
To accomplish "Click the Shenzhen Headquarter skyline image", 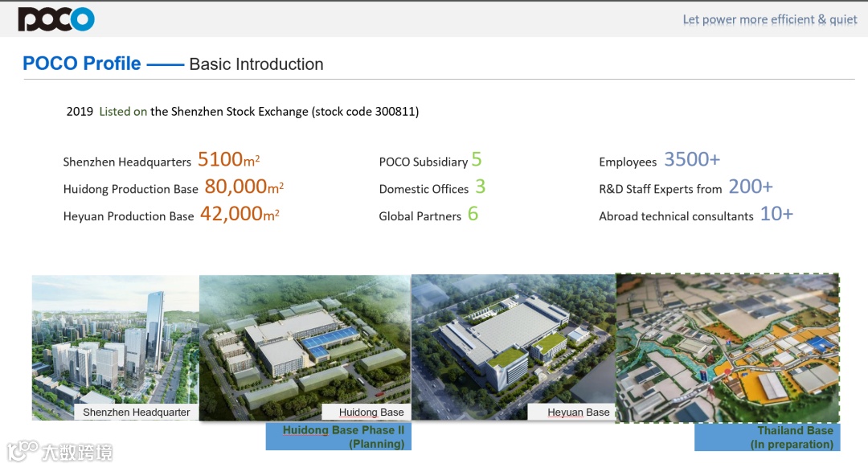I will click(115, 347).
